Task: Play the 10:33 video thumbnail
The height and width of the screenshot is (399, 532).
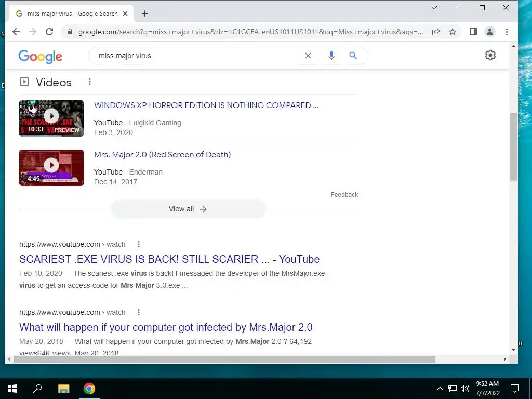Action: (x=51, y=118)
